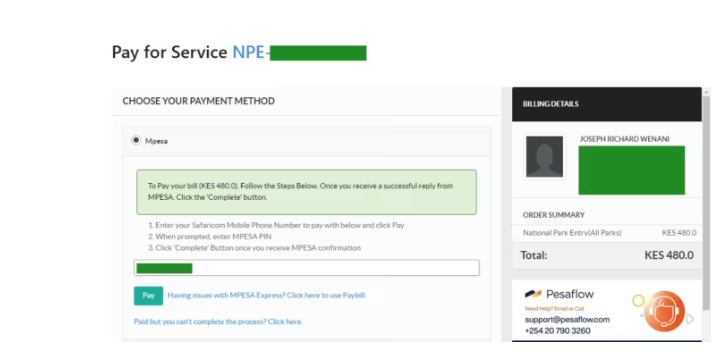Click the Pesaflow logo icon
724x361 pixels.
(x=533, y=294)
